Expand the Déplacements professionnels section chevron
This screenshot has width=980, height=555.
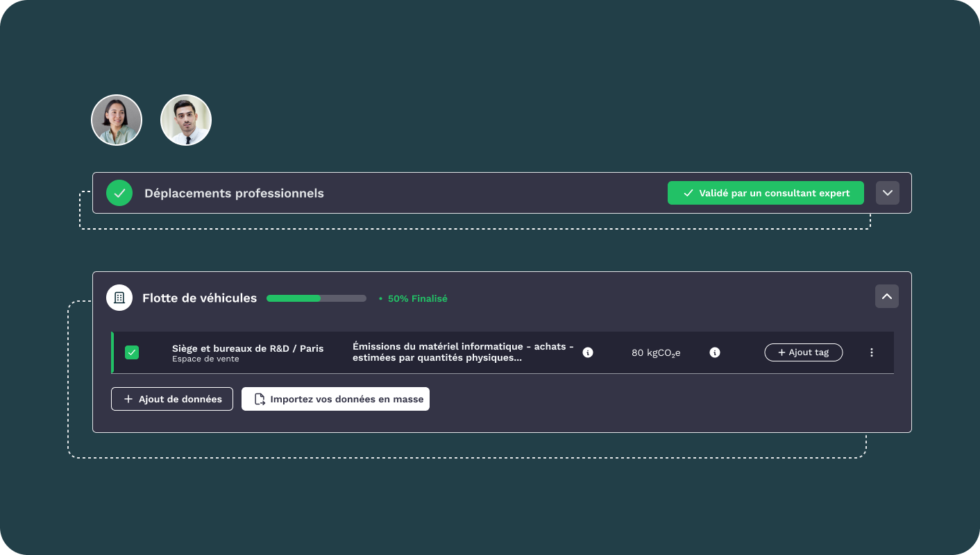click(x=887, y=193)
